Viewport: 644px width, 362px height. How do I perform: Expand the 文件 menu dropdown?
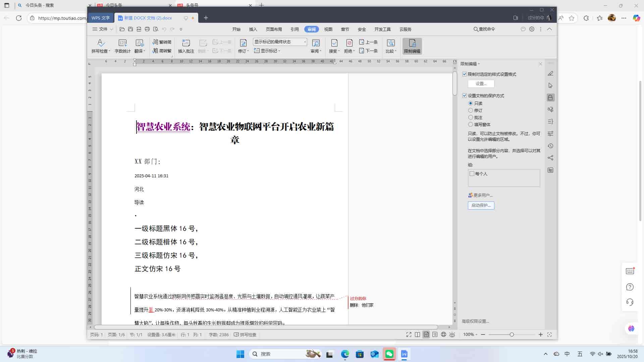(x=103, y=29)
